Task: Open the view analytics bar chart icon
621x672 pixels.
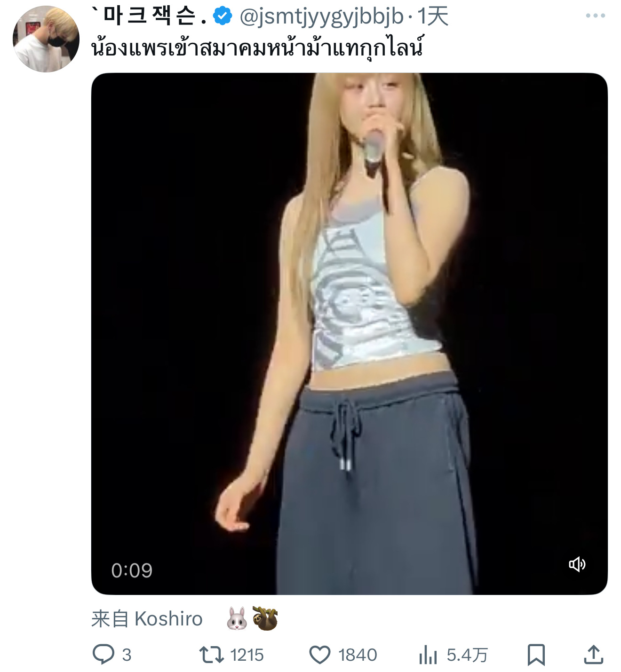Action: click(x=428, y=655)
